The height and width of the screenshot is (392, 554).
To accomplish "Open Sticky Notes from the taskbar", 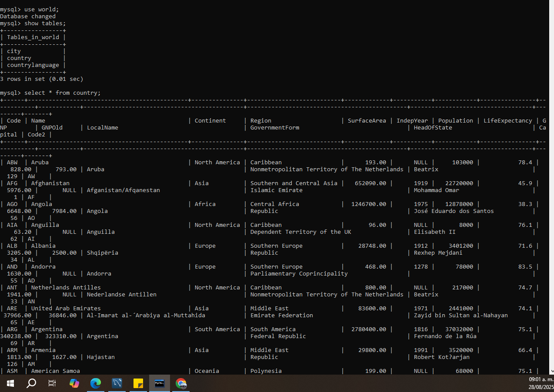I will click(x=138, y=383).
